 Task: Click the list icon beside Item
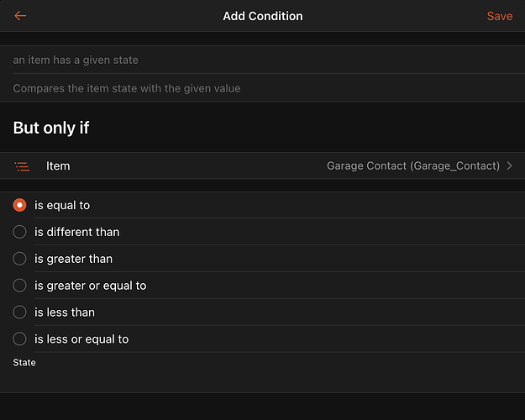23,166
